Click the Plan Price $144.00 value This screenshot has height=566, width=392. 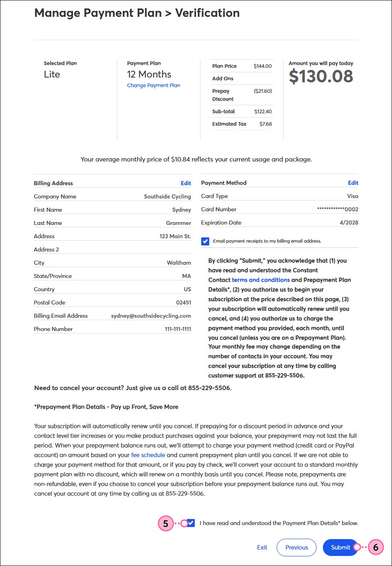[263, 66]
